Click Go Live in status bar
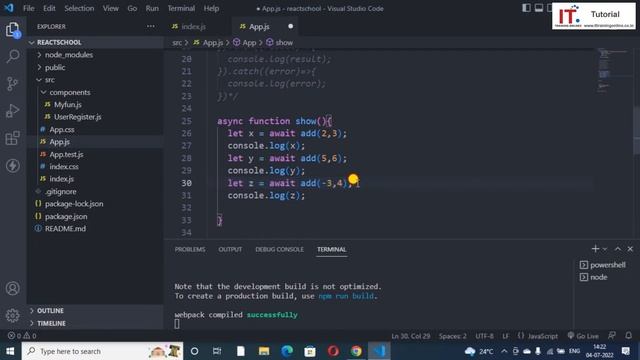The image size is (640, 360). click(x=583, y=336)
